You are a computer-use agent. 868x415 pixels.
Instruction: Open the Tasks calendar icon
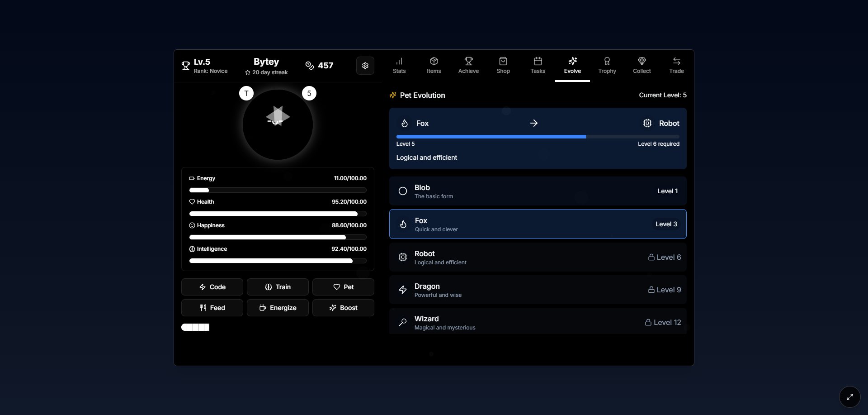coord(538,65)
